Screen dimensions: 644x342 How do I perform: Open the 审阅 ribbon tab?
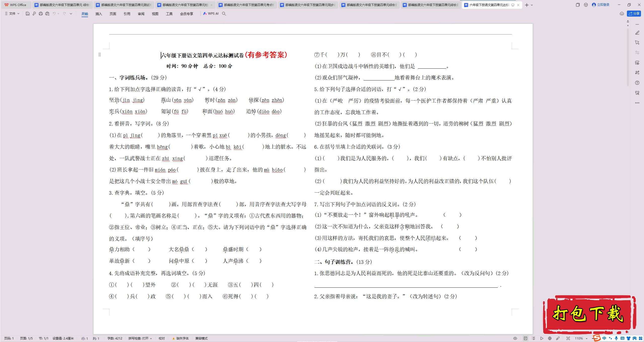[141, 14]
